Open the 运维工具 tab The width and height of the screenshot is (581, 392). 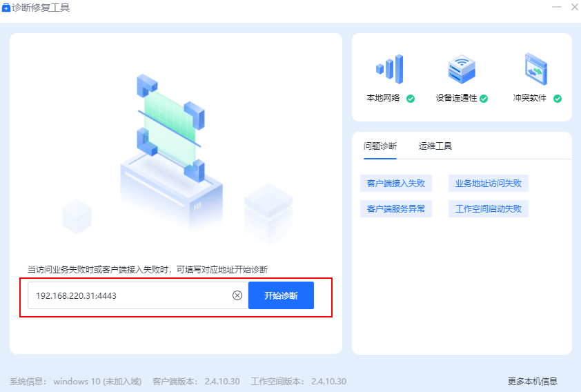click(x=435, y=146)
